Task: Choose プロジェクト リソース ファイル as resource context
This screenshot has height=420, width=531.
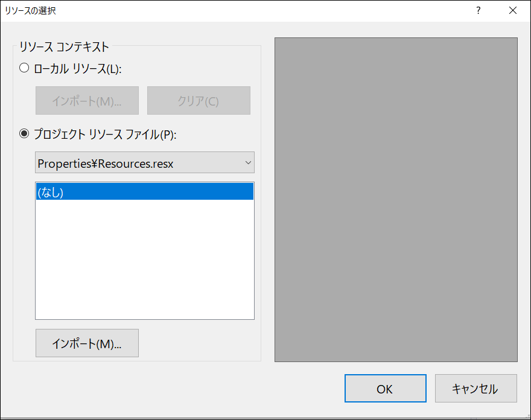Action: coord(24,135)
